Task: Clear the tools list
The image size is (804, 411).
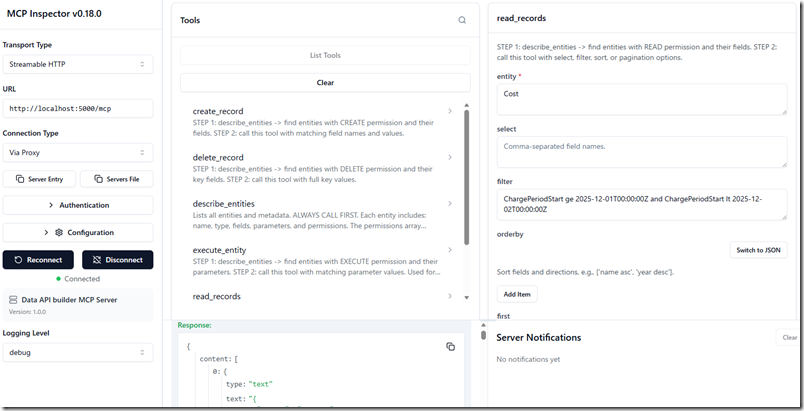Action: coord(325,83)
